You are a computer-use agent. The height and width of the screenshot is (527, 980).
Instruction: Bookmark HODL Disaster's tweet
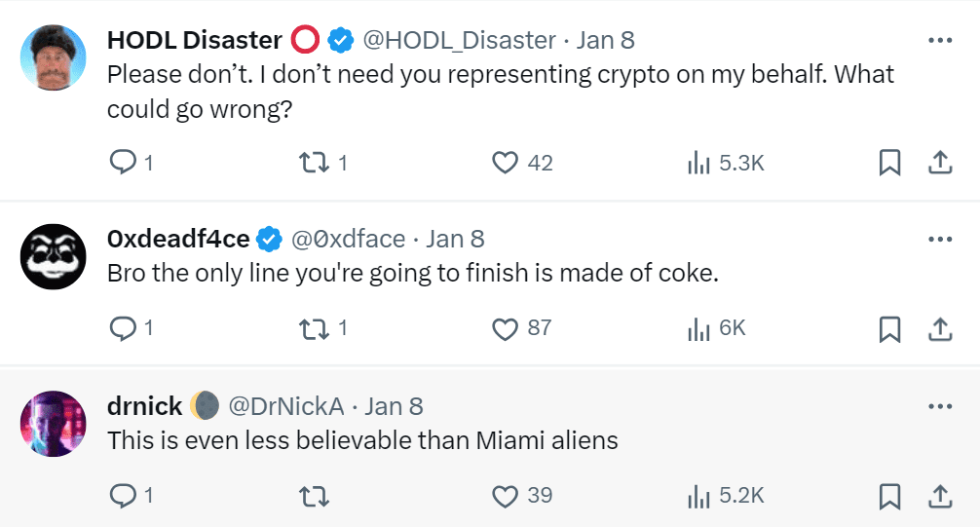pyautogui.click(x=889, y=163)
